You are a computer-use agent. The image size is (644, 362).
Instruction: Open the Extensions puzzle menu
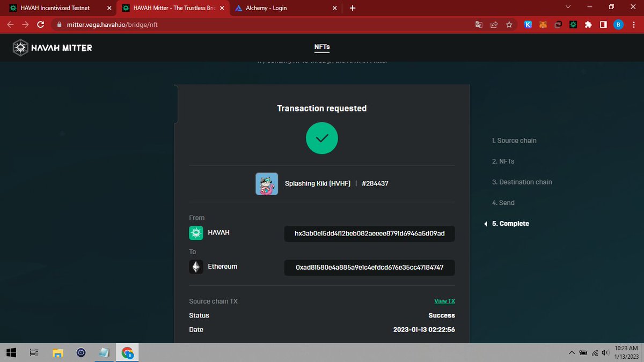(588, 25)
